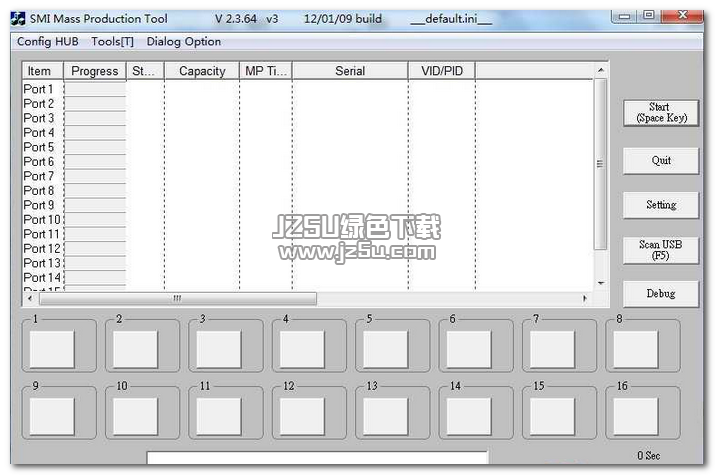Click port slot box 9
Image resolution: width=715 pixels, height=475 pixels.
point(52,416)
